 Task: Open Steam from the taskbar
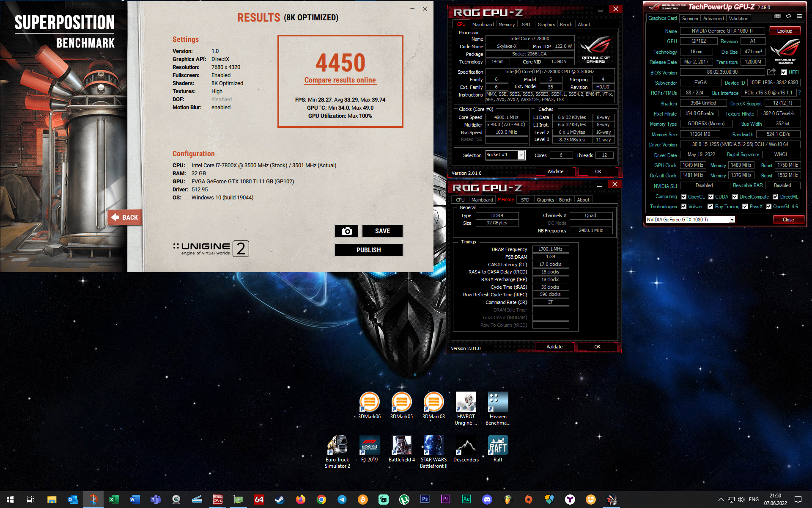pos(280,500)
